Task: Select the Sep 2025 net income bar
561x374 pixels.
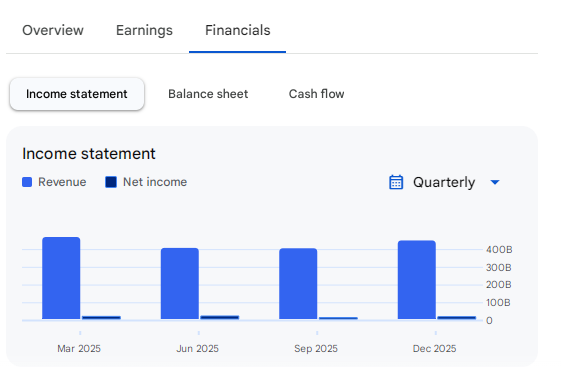Action: (x=338, y=318)
